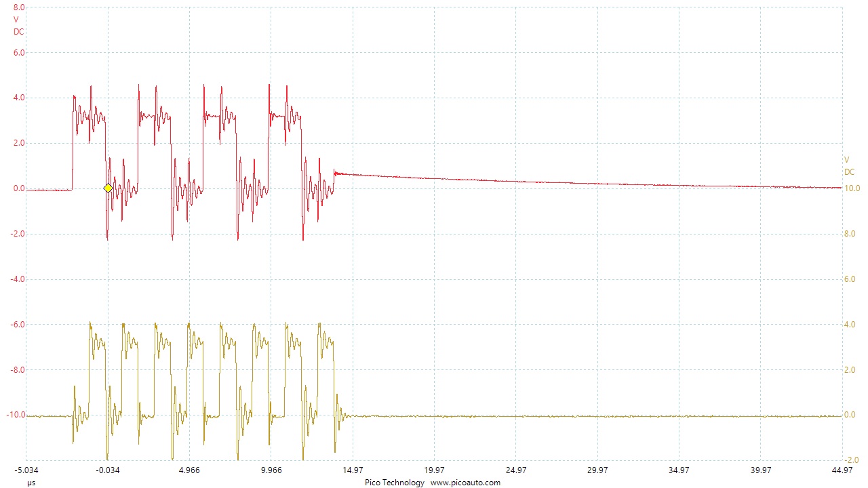Click the red -6.0 axis value

click(18, 325)
